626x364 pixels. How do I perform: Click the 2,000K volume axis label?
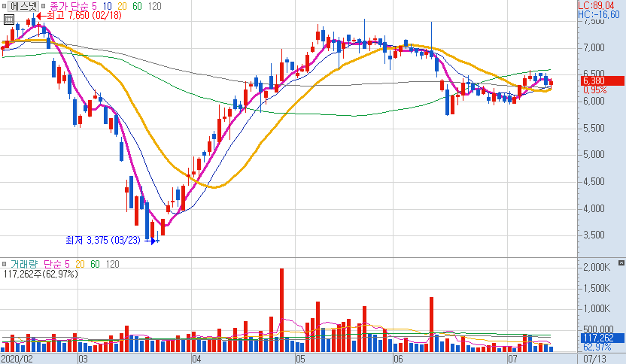[597, 268]
